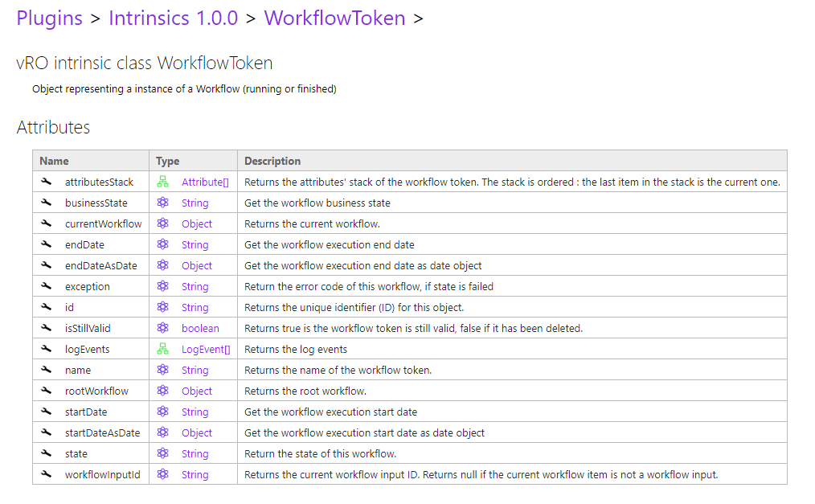Click the atom icon in the rootWorkflow row
The image size is (815, 504).
pyautogui.click(x=162, y=390)
